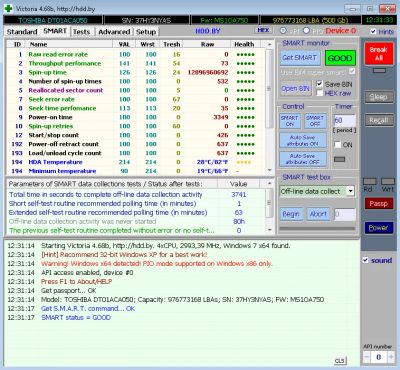The width and height of the screenshot is (400, 370).
Task: Click the HEX button in the toolbar
Action: tap(263, 30)
